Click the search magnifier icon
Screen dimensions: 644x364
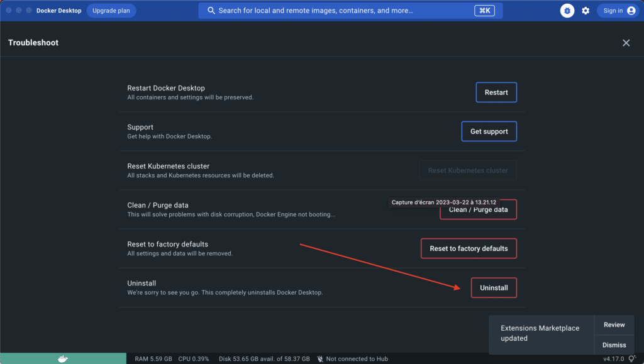(x=211, y=10)
